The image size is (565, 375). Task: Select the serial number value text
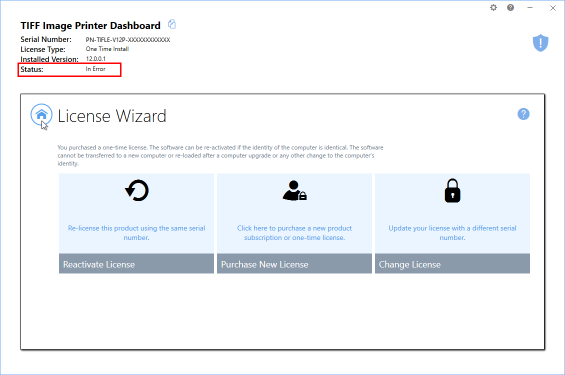point(128,40)
